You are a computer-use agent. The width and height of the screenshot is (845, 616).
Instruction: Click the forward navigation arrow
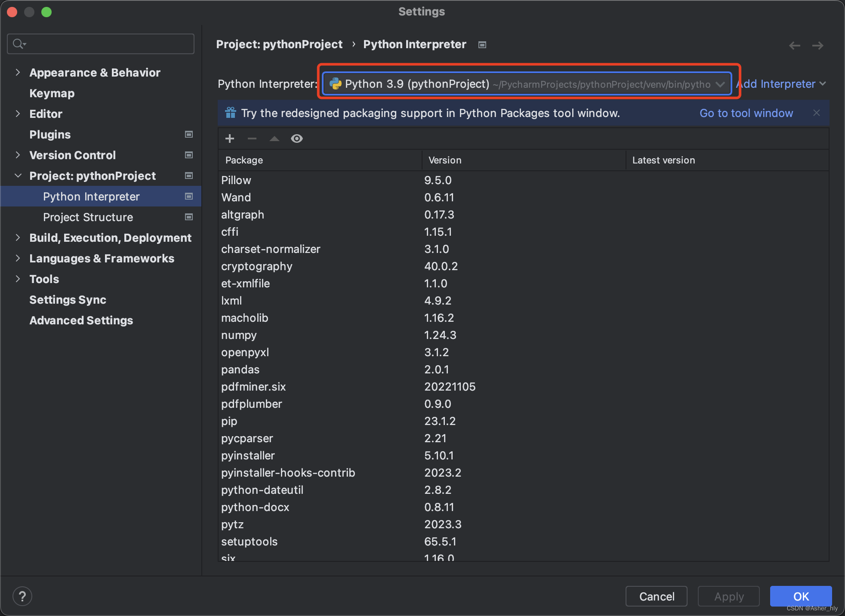[817, 45]
